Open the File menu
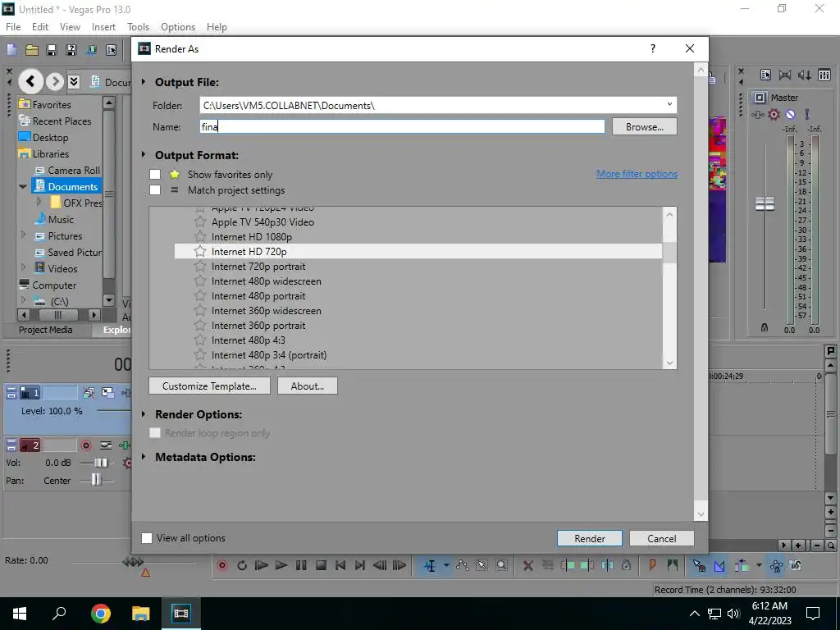This screenshot has width=840, height=630. [13, 27]
